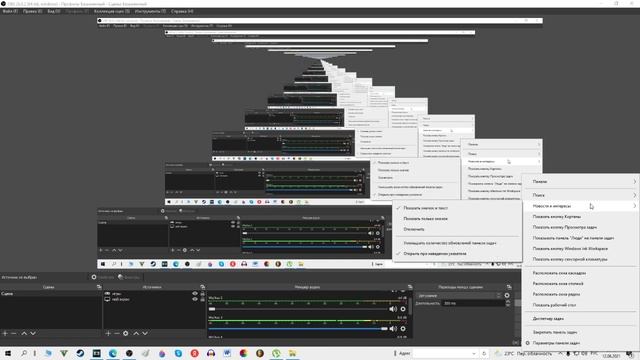Mute the second audio mixer channel
640x360 pixels.
[x=393, y=329]
